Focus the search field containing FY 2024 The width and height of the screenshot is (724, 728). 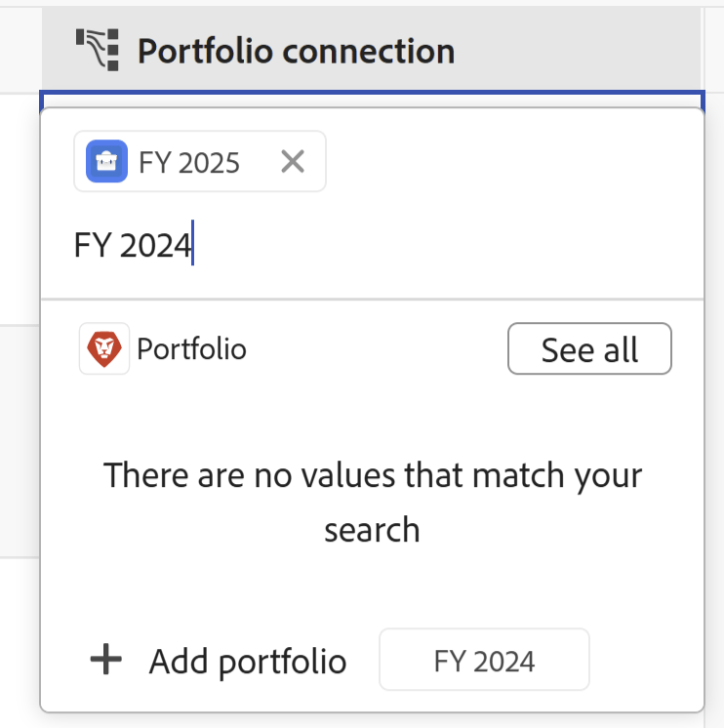tap(372, 245)
